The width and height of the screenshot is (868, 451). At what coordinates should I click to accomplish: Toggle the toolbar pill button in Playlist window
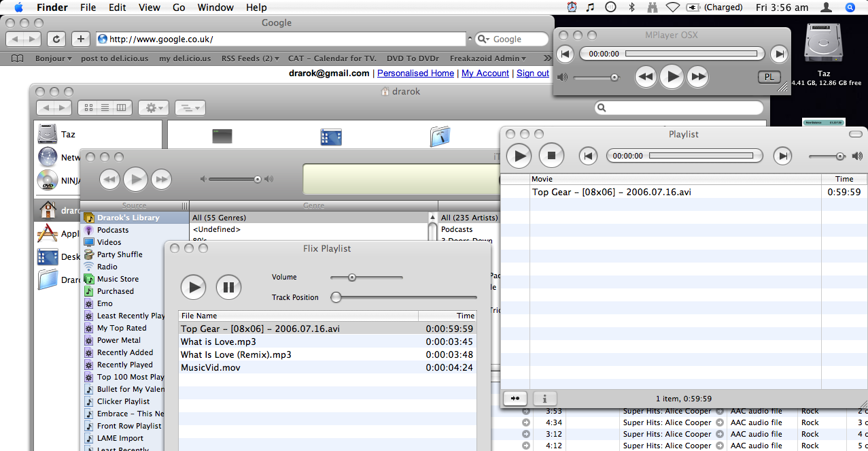855,134
